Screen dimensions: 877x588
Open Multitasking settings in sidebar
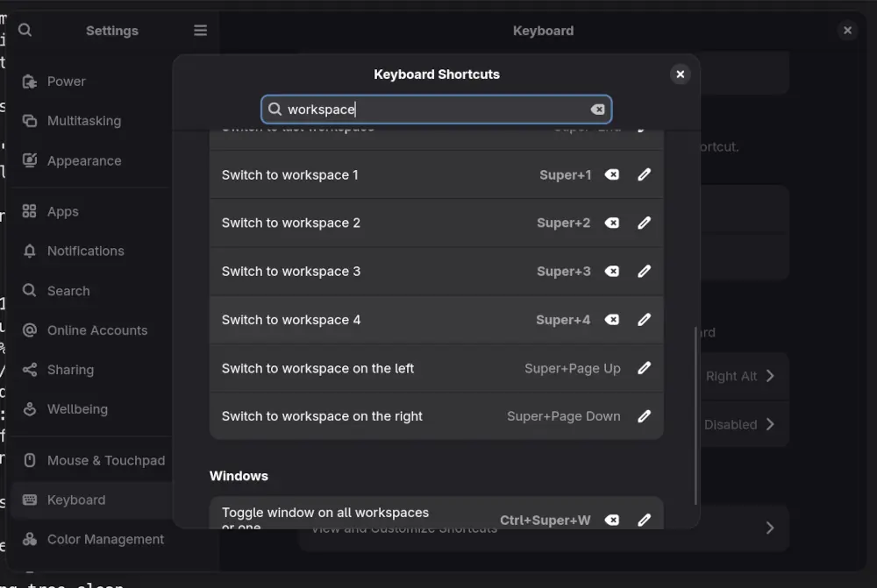point(90,121)
